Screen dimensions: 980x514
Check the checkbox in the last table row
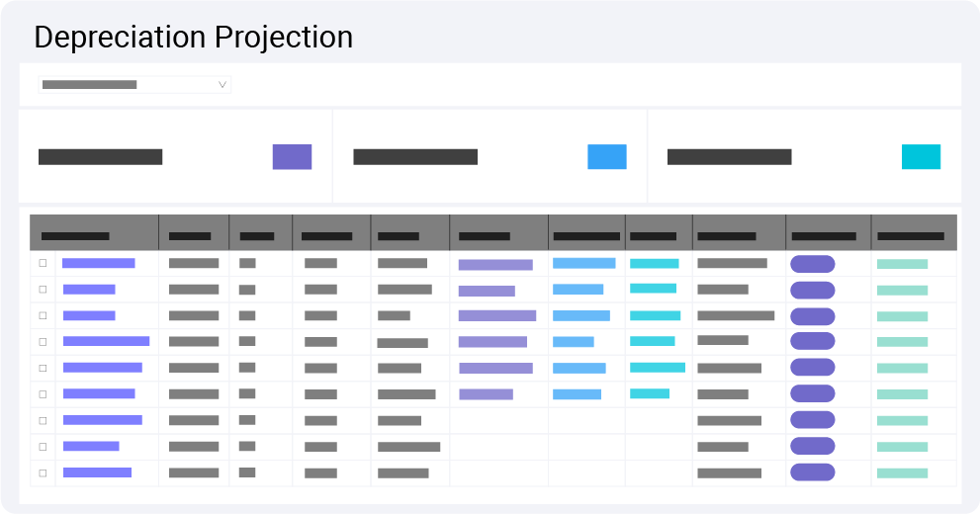tap(43, 472)
